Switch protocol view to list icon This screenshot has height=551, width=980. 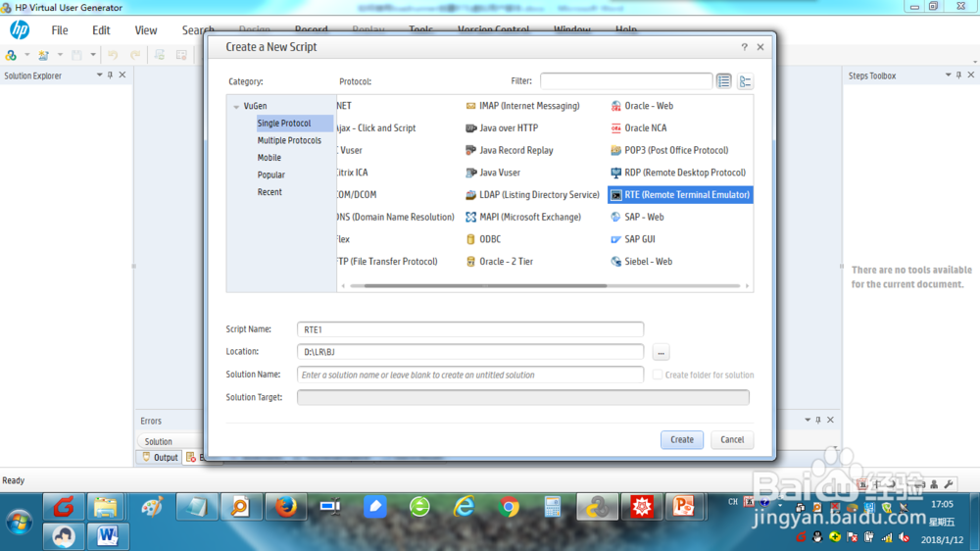[724, 81]
